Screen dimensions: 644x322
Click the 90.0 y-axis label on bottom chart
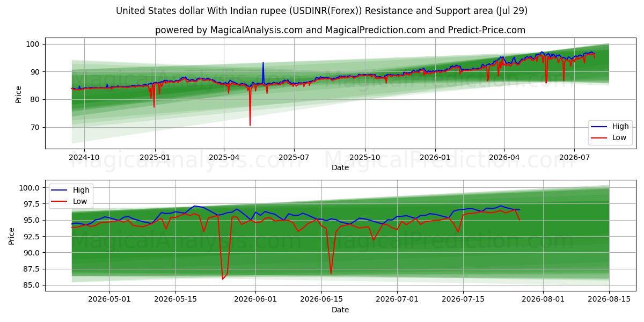32,253
